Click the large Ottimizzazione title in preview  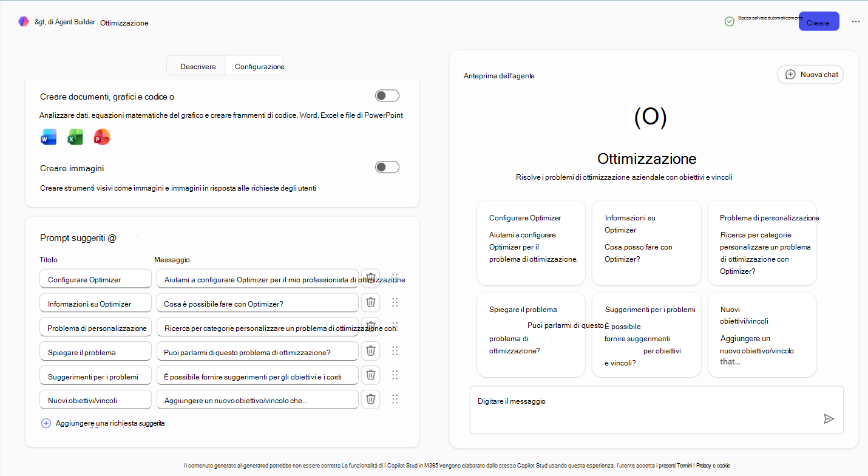[647, 159]
